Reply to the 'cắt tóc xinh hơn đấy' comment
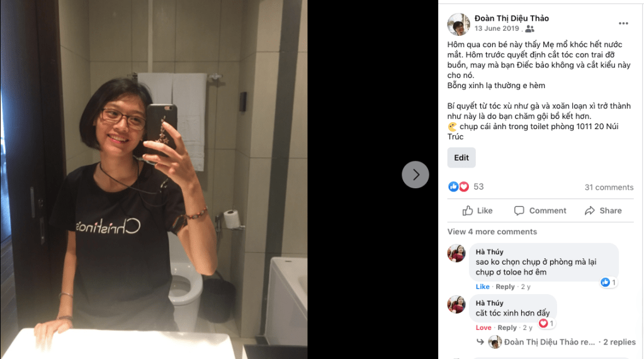This screenshot has width=644, height=359. click(x=507, y=328)
